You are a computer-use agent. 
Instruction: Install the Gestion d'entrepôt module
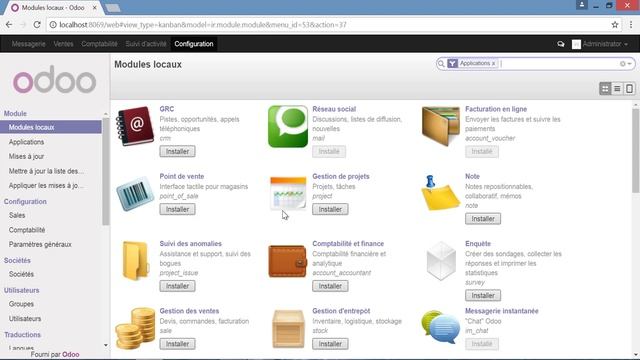click(x=330, y=344)
